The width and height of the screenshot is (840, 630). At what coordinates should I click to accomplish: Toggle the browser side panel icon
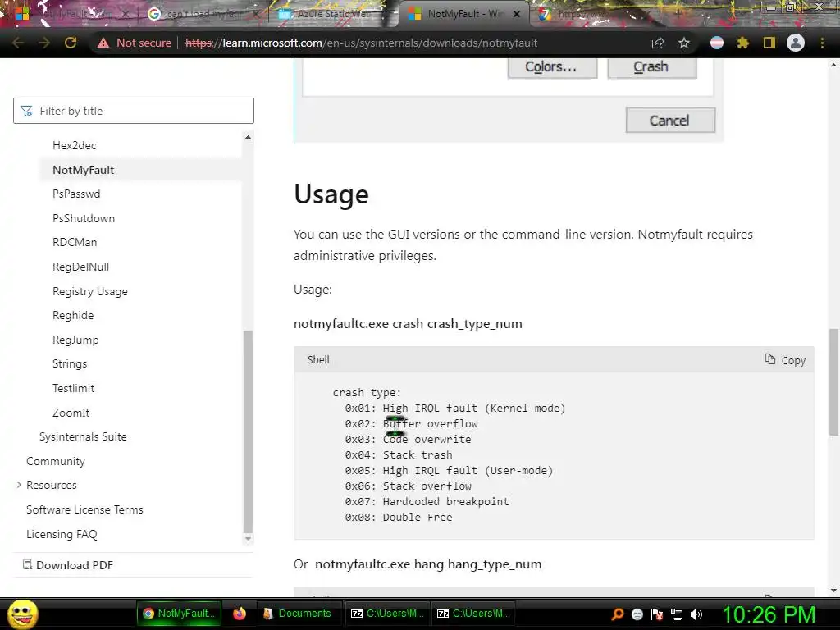pos(769,43)
